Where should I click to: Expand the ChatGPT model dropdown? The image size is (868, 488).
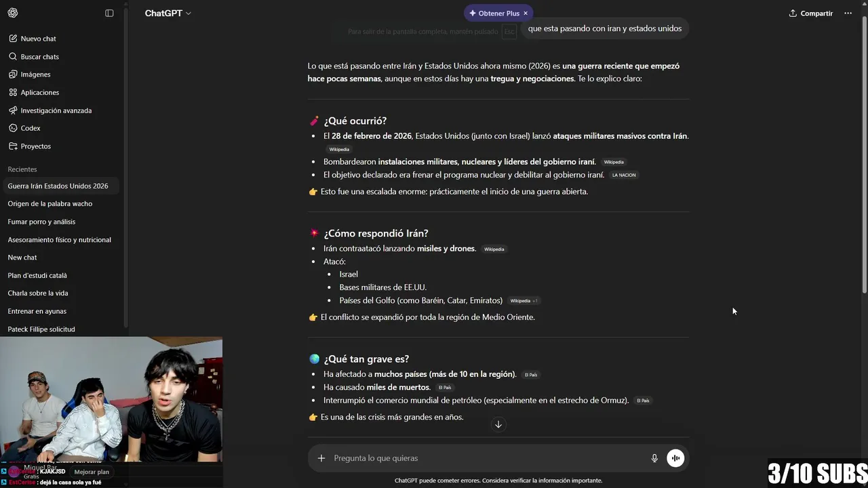(167, 13)
